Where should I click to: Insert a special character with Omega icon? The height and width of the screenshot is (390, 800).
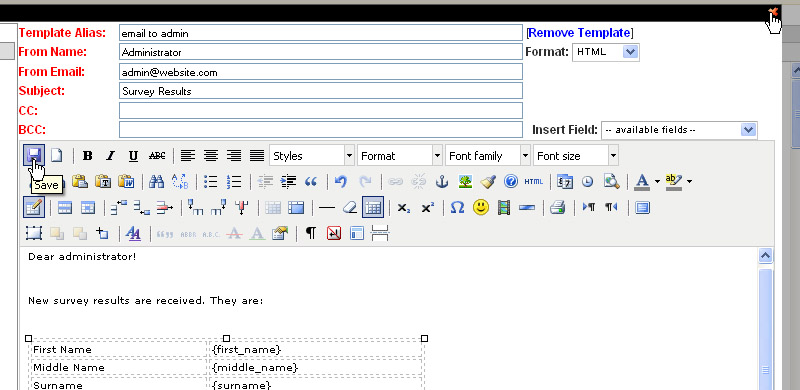click(x=458, y=207)
